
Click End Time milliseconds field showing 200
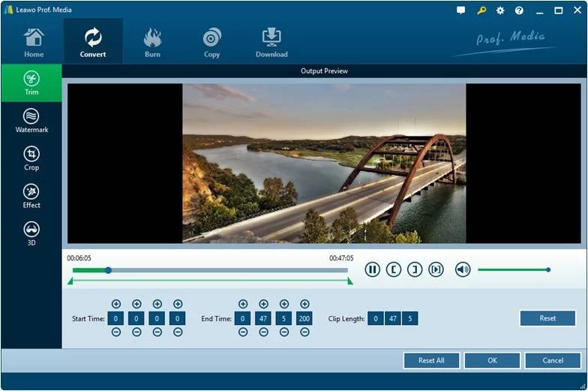[304, 318]
